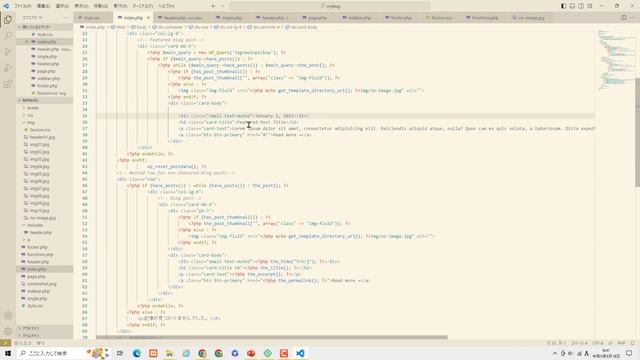Viewport: 640px width, 360px height.
Task: Open the 選択 menu
Action: pyautogui.click(x=62, y=6)
